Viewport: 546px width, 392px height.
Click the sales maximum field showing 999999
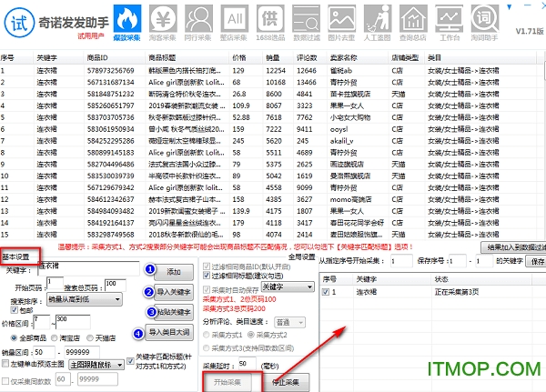click(x=82, y=352)
